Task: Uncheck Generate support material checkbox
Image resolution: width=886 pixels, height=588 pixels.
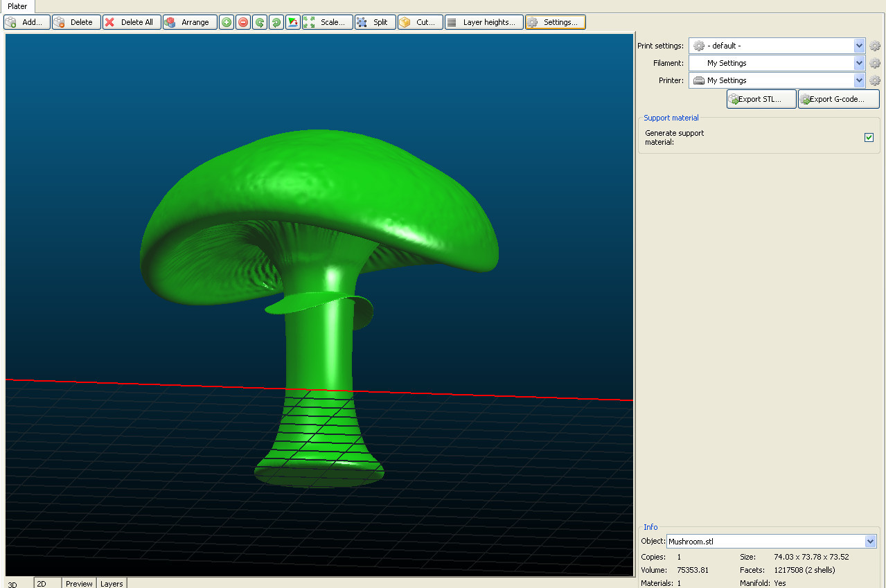Action: tap(869, 137)
